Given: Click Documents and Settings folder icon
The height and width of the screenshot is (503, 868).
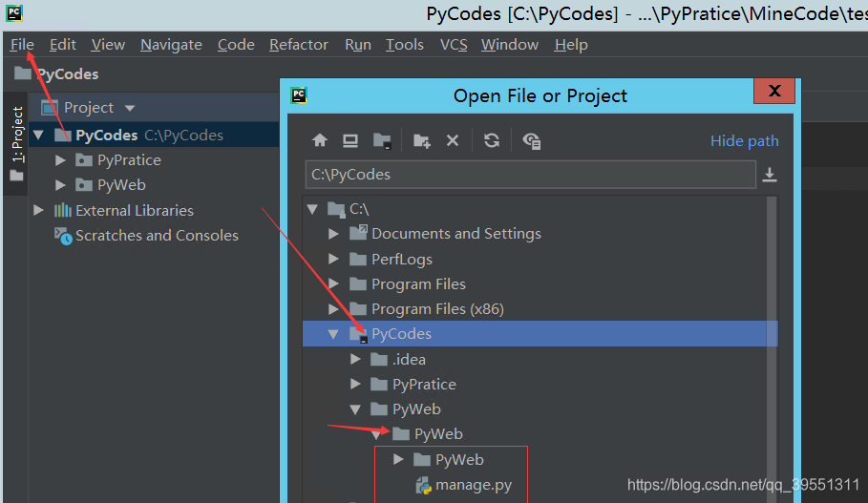Looking at the screenshot, I should tap(358, 233).
